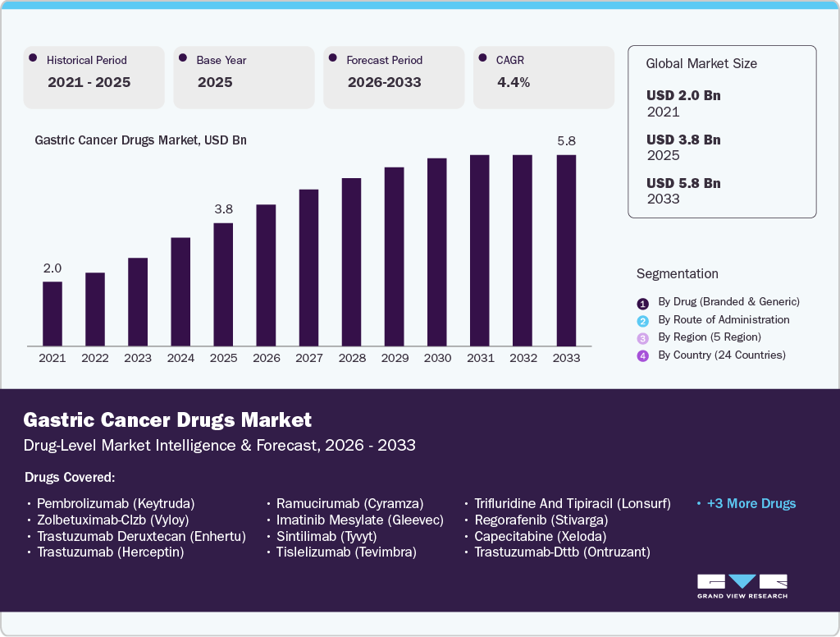Click the Forecast Period 2026-2033 card
Image resolution: width=840 pixels, height=637 pixels.
click(394, 77)
